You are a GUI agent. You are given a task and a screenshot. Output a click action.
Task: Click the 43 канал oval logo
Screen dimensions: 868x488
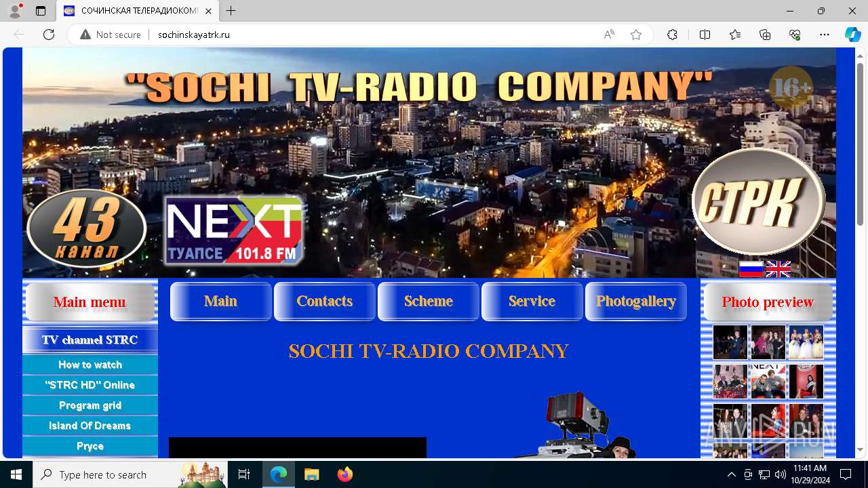coord(87,228)
